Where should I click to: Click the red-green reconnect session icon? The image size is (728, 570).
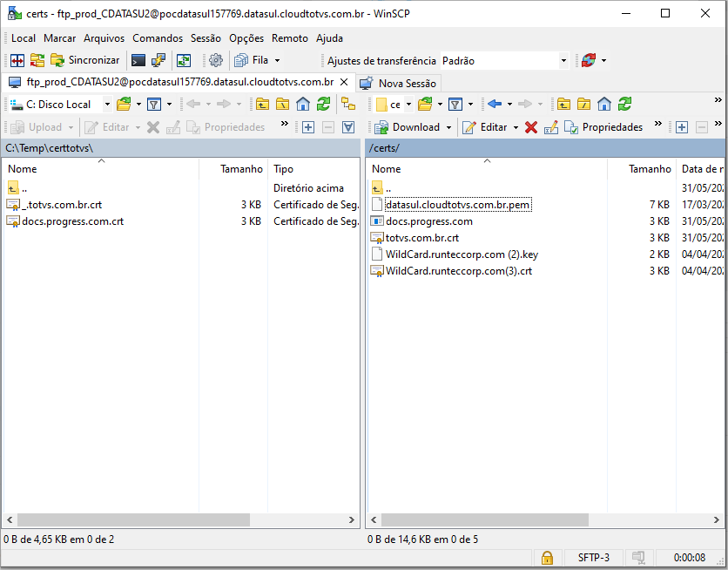tap(589, 60)
